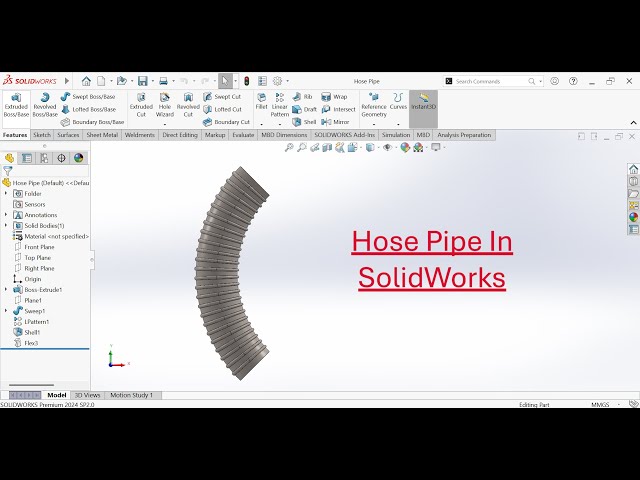Open the PropertyManager tab
The image size is (640, 480).
[27, 158]
